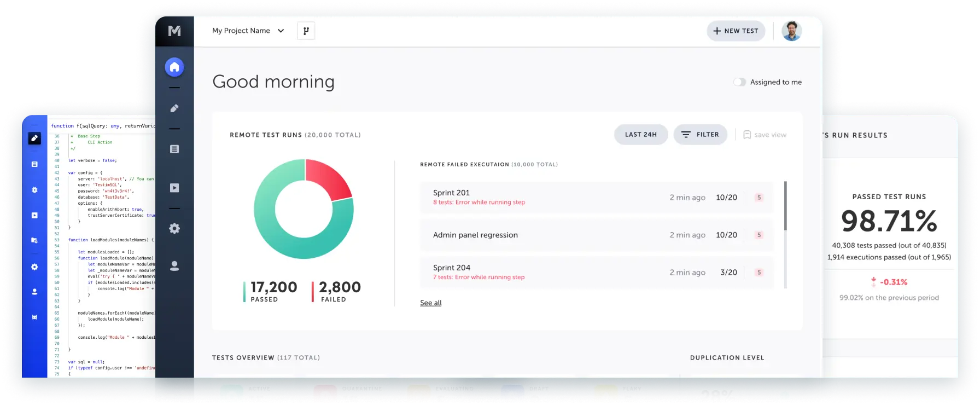Open the test list icon in dark sidebar
980x405 pixels.
[x=174, y=149]
